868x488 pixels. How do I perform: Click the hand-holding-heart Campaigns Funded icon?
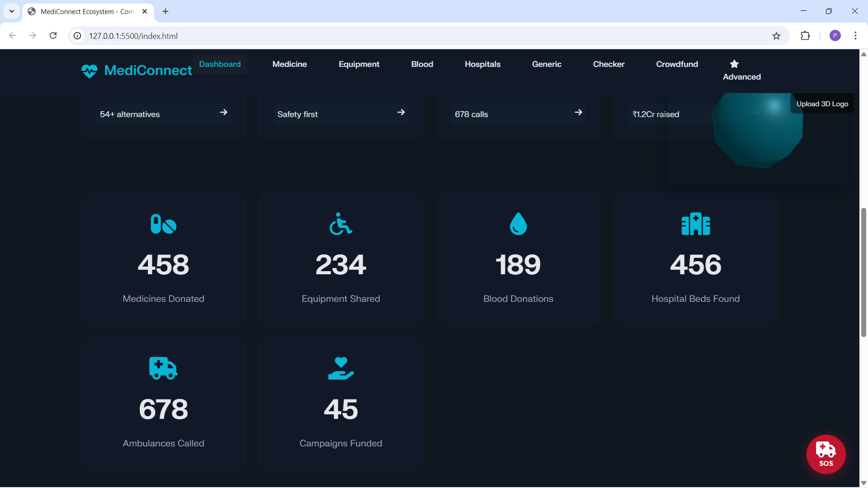coord(340,368)
